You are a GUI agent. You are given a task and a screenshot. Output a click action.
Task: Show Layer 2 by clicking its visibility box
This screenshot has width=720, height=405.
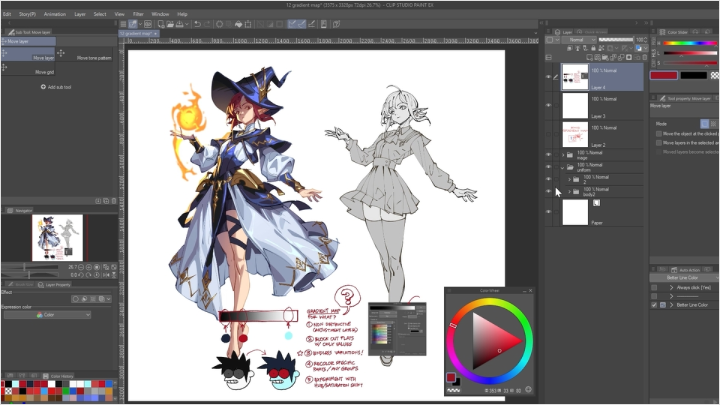pos(548,134)
